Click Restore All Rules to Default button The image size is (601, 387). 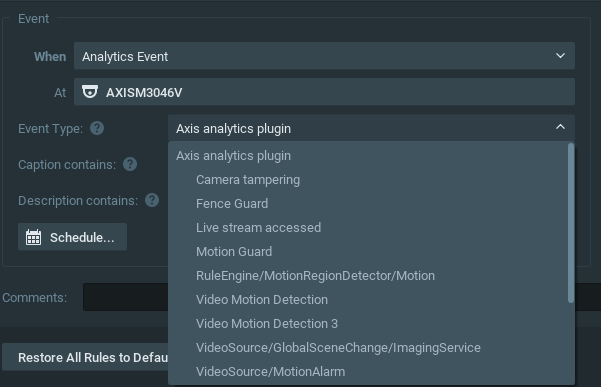(x=85, y=357)
